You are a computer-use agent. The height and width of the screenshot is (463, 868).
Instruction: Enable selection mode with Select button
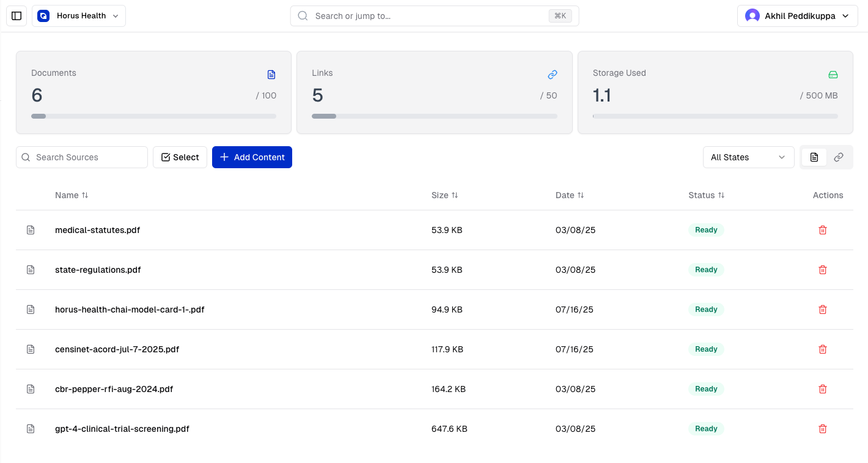[x=180, y=157]
